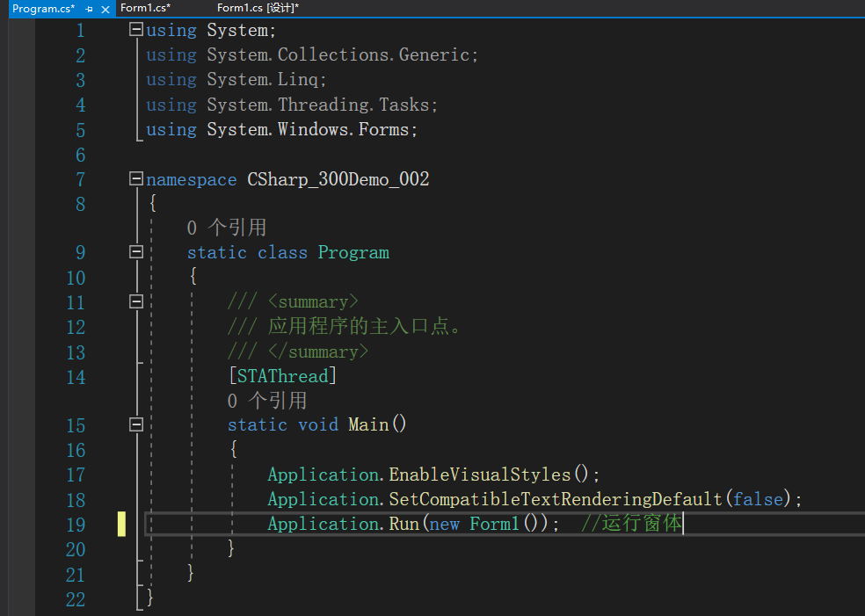The image size is (865, 616).
Task: Click the System.Windows.Forms using statement
Action: click(282, 129)
